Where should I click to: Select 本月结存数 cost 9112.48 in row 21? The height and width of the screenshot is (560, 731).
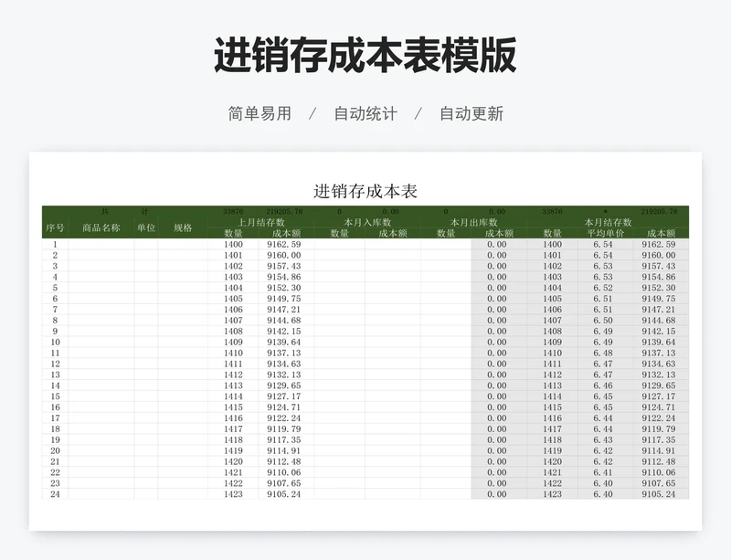[x=659, y=461]
